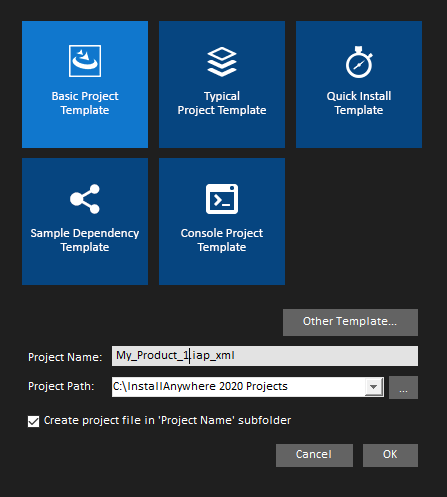The image size is (447, 497).
Task: Click the "Console Project Template" label text
Action: click(222, 240)
